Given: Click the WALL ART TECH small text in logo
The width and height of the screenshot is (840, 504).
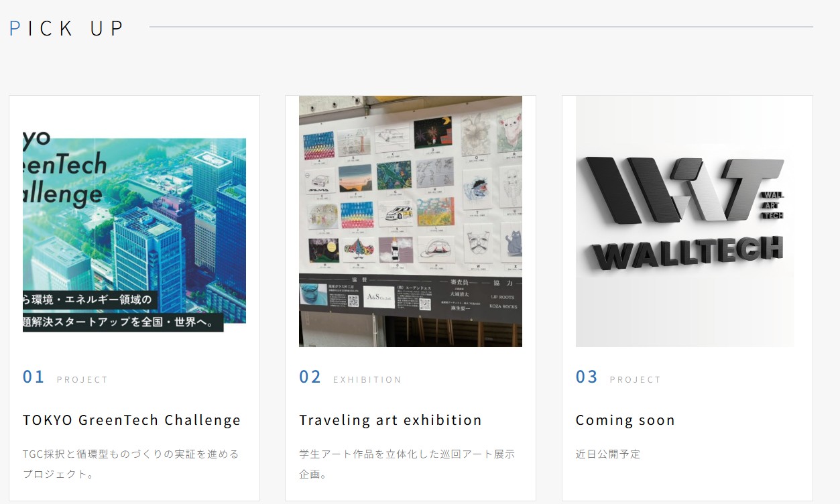Looking at the screenshot, I should coord(772,205).
